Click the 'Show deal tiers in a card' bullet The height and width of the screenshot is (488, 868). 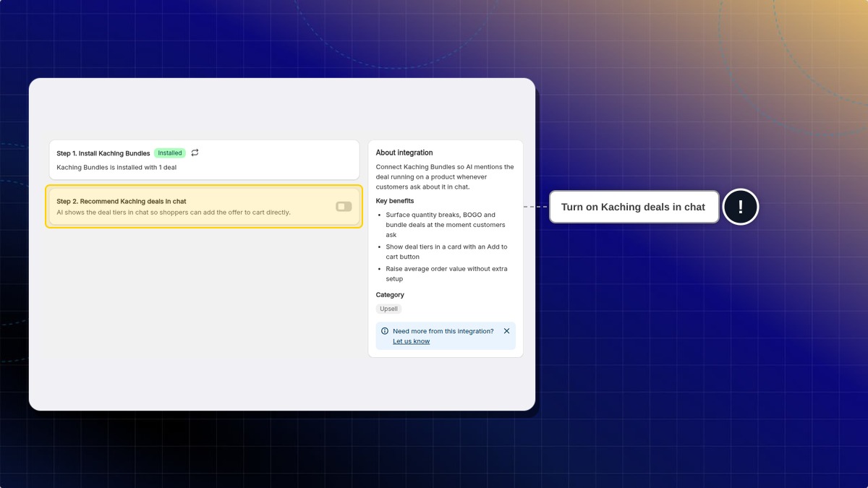coord(446,252)
